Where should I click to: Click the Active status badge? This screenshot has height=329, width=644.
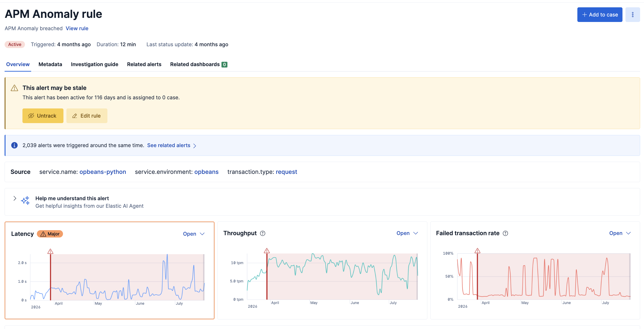(x=15, y=44)
